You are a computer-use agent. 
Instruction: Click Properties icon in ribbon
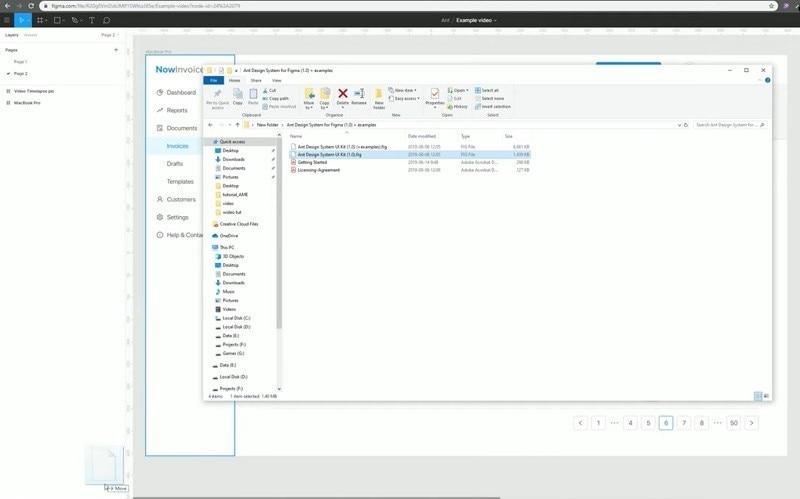point(435,96)
